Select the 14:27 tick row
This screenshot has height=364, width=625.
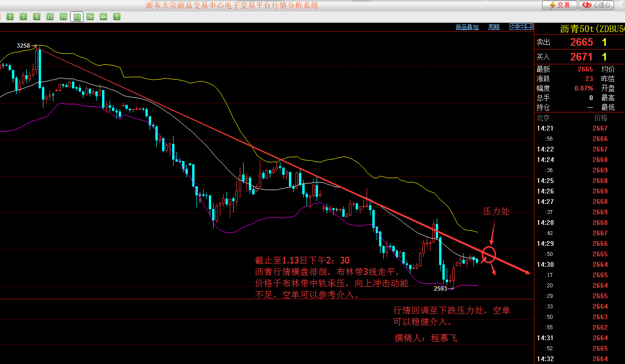coord(580,202)
